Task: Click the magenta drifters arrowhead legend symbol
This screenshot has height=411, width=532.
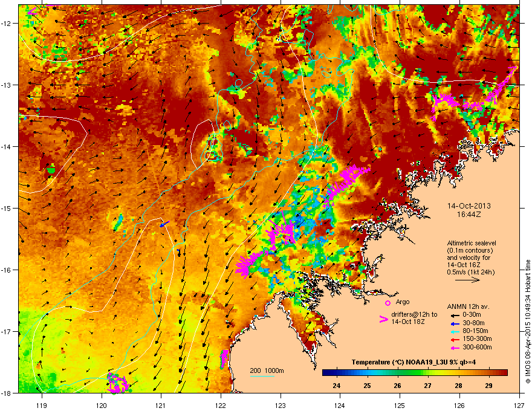Action: click(383, 319)
